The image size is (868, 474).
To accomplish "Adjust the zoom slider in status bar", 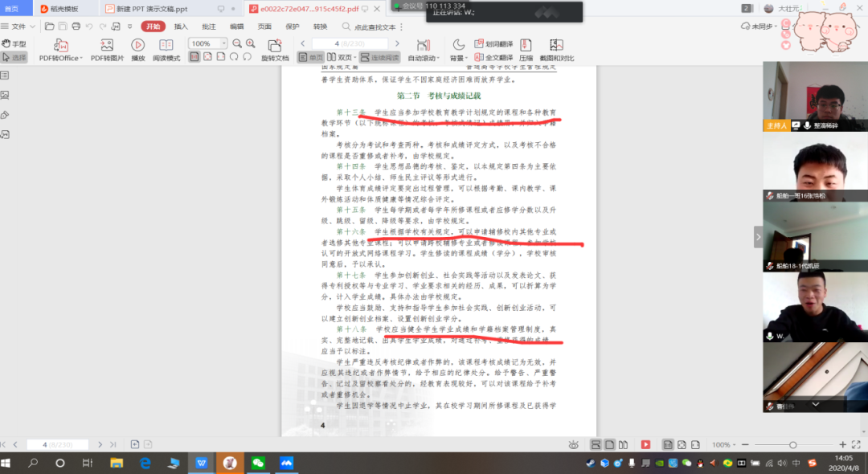I will point(792,444).
